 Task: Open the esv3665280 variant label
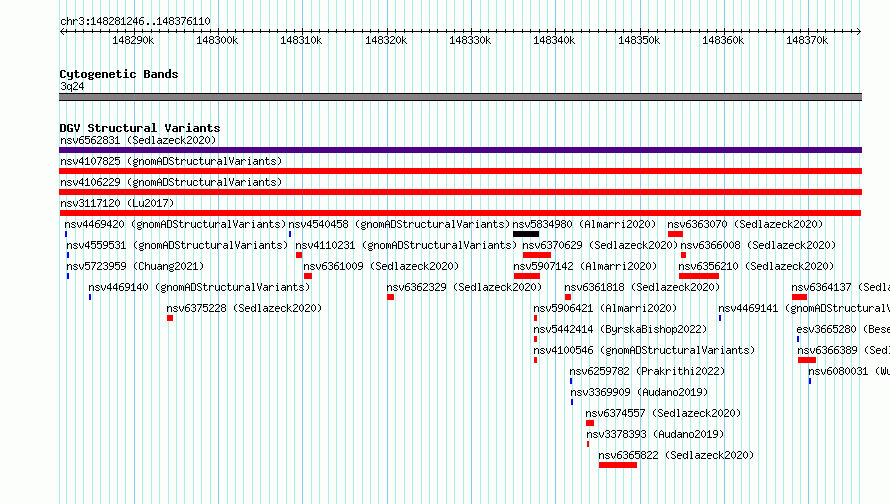pos(843,329)
